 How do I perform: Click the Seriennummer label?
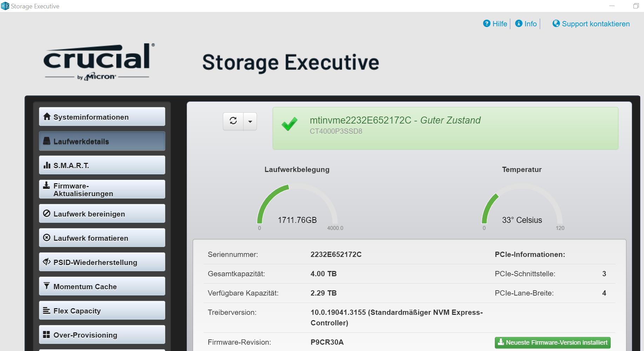(233, 254)
